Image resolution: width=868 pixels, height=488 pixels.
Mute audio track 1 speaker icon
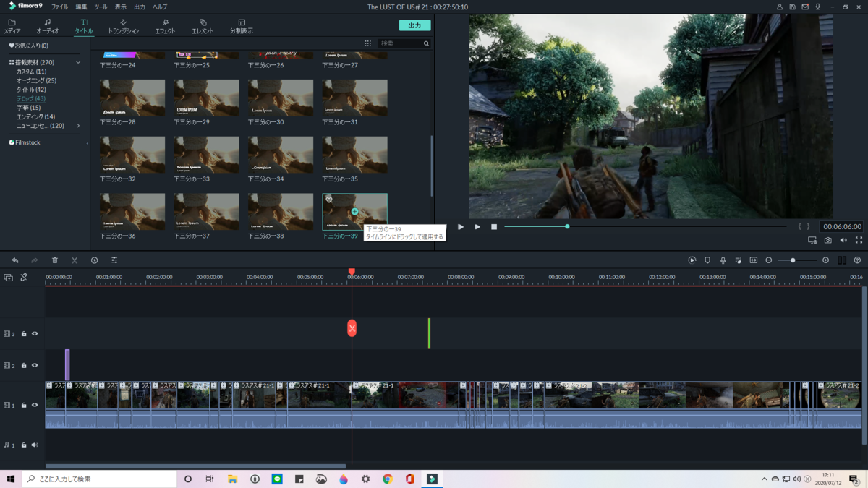pyautogui.click(x=35, y=445)
